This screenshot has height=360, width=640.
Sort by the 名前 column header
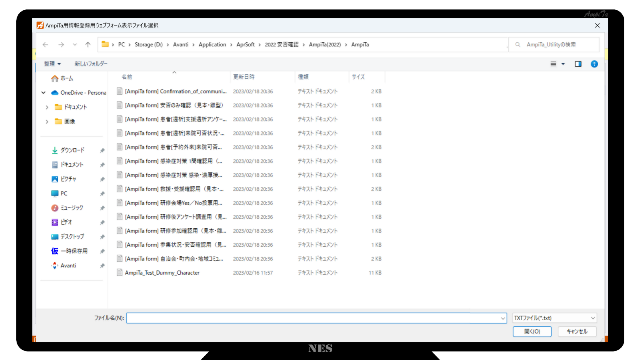point(127,77)
